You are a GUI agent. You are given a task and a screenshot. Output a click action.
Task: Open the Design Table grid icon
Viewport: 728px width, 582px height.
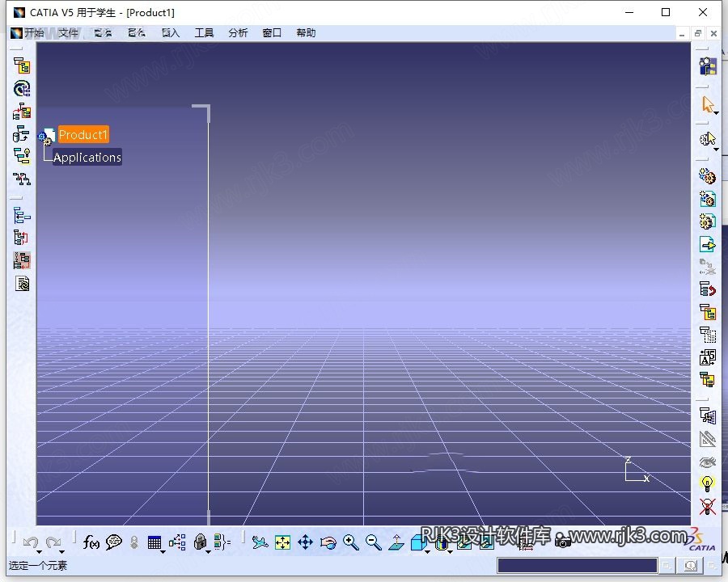coord(154,542)
